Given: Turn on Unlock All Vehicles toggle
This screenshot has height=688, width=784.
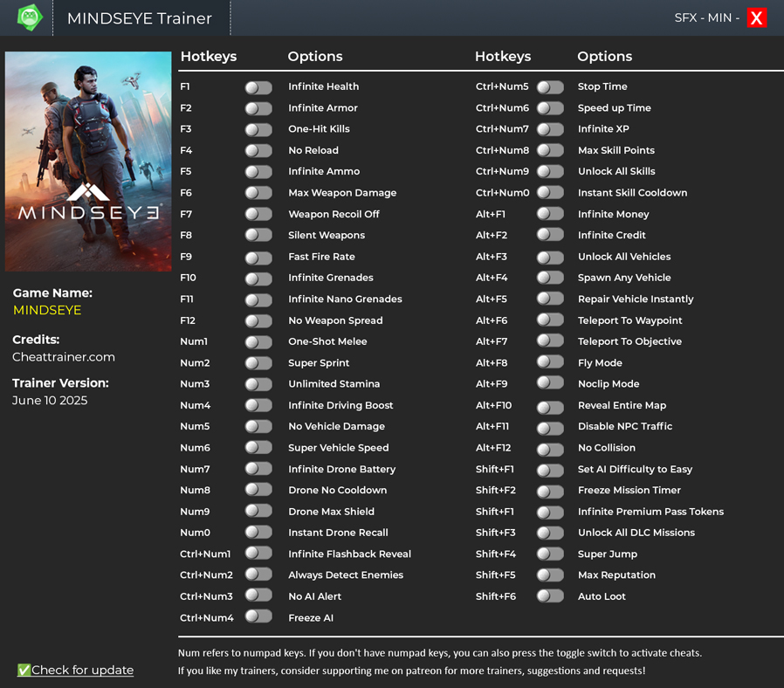Looking at the screenshot, I should click(551, 258).
